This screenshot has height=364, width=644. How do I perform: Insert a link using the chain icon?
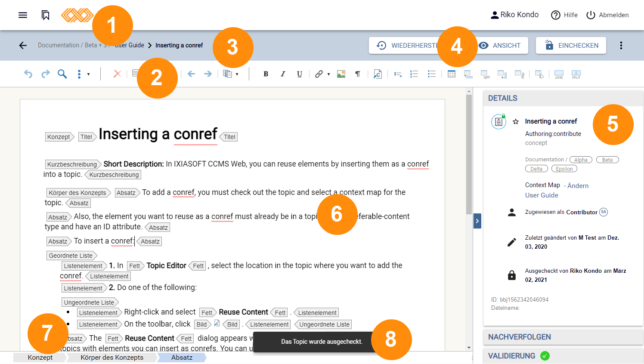click(319, 74)
